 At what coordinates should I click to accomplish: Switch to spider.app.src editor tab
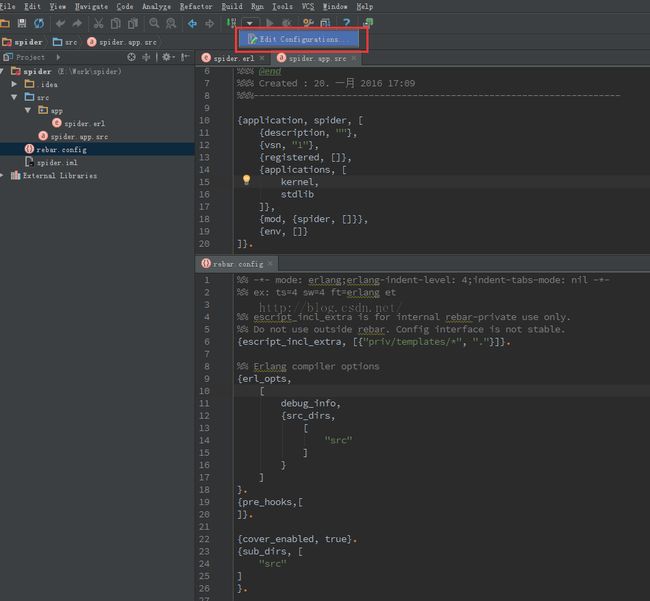[x=317, y=58]
